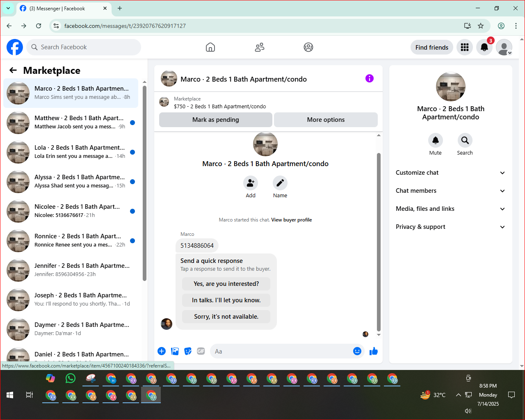Open the emoji picker smiley icon
Screen dimensions: 525x420
coord(357,351)
